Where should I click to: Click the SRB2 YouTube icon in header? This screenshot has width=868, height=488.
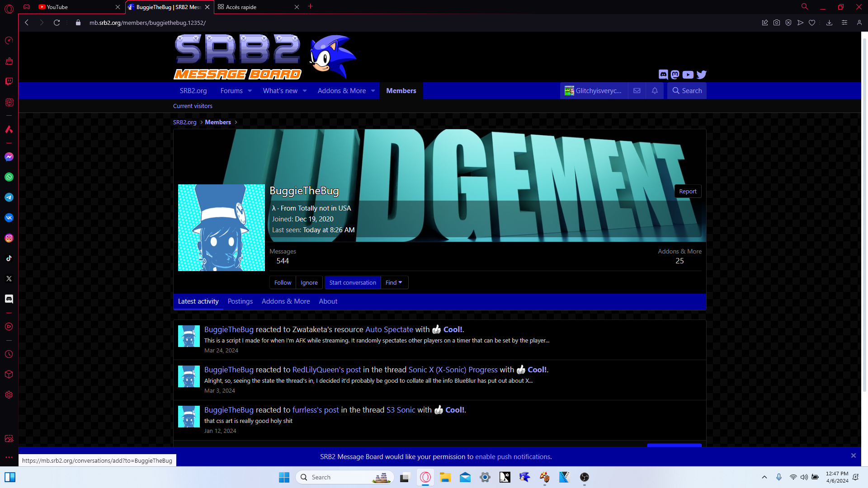(688, 75)
